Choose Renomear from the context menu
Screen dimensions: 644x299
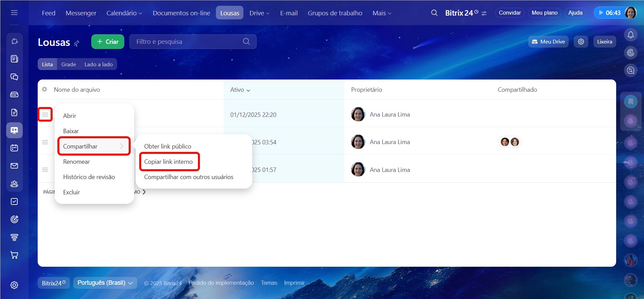click(x=76, y=162)
